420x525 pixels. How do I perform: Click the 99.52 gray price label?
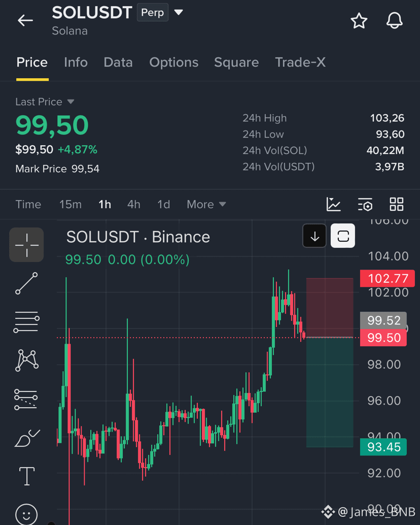[x=383, y=320]
